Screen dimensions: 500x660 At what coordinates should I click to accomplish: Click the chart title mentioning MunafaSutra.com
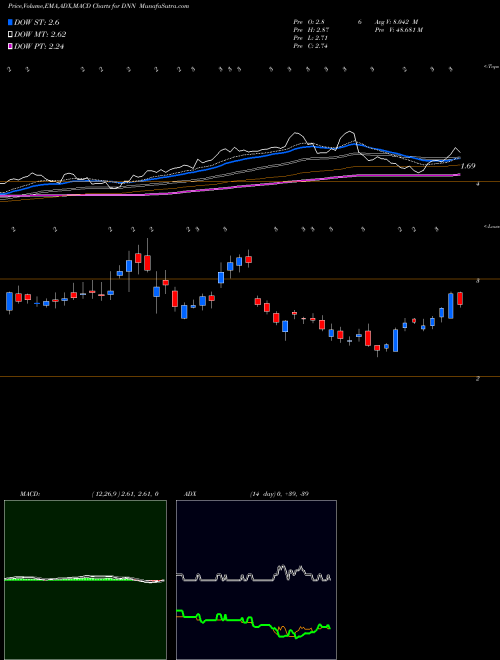pos(98,6)
